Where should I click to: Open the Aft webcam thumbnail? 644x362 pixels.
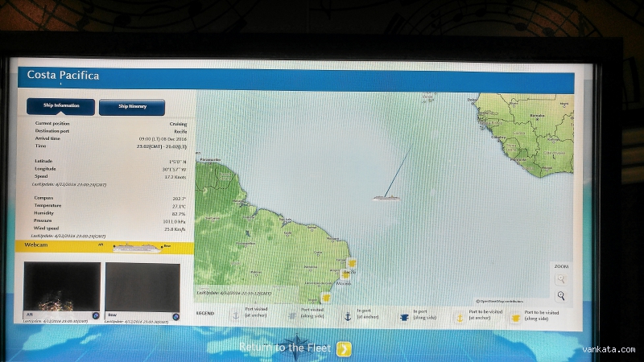click(61, 287)
